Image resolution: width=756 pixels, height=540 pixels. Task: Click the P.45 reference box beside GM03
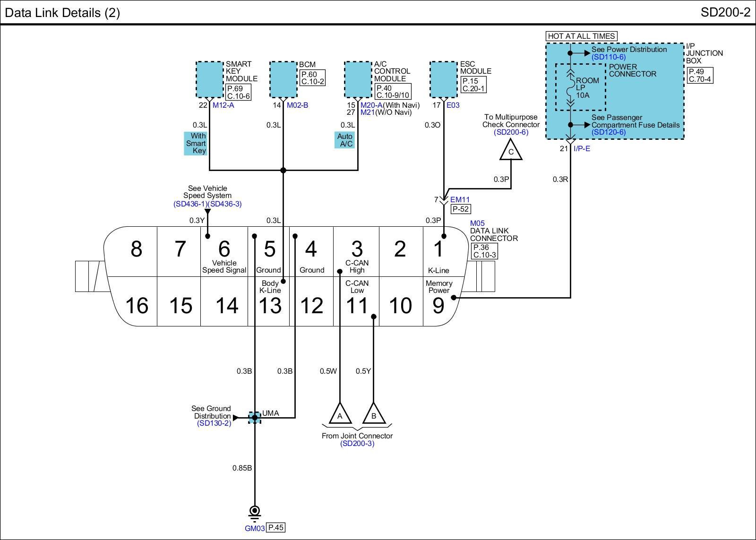pos(276,527)
